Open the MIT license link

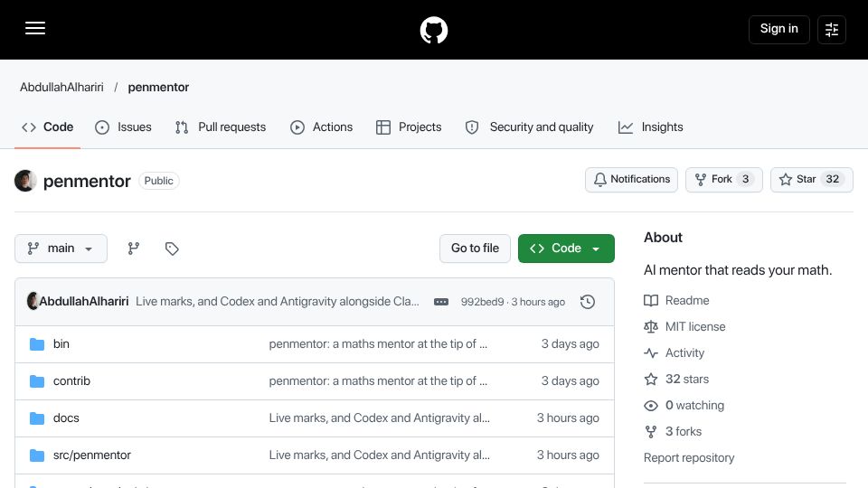point(684,327)
